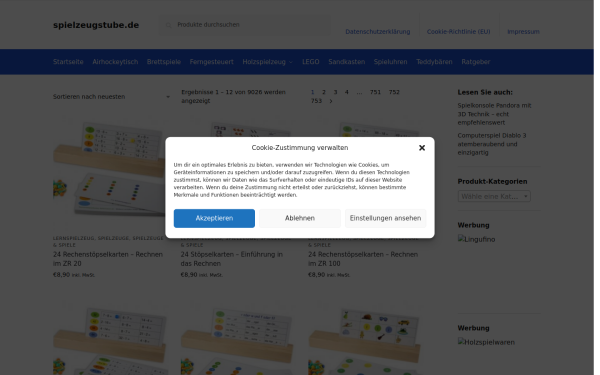Accept cookies with the Akzeptieren button
Image resolution: width=600 pixels, height=375 pixels.
pos(214,218)
